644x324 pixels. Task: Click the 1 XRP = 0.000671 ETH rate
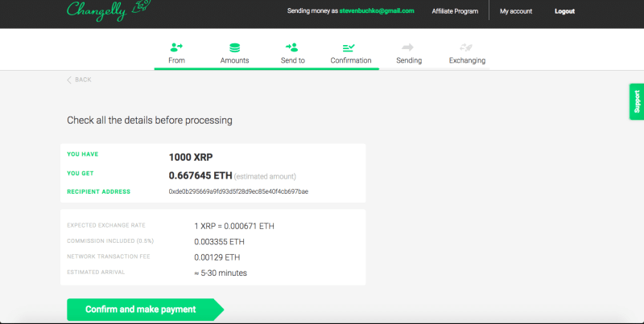[x=234, y=226]
